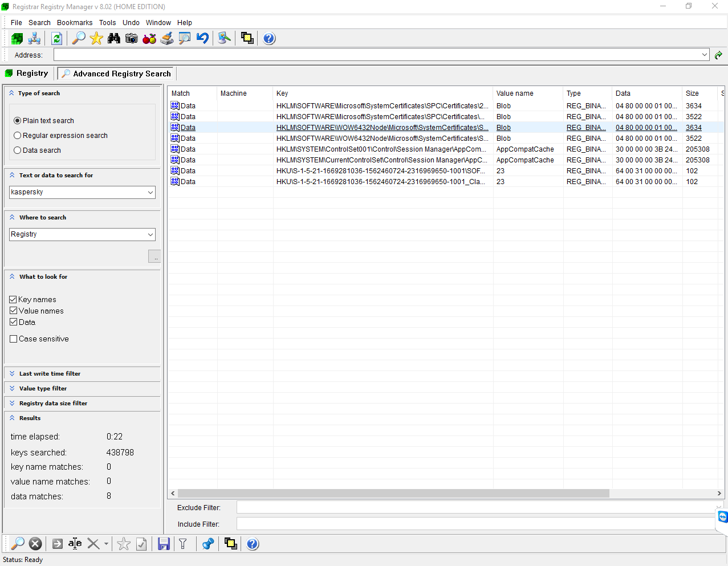Click the document checkmark icon

tap(141, 544)
